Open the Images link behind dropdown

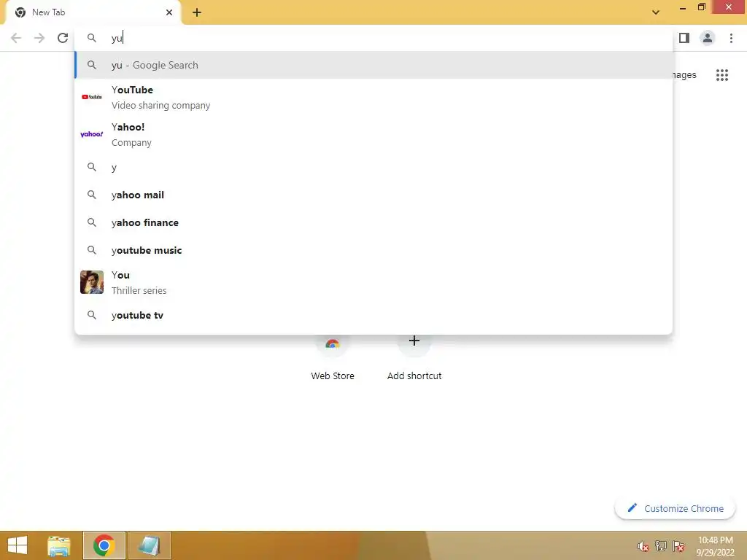click(684, 75)
